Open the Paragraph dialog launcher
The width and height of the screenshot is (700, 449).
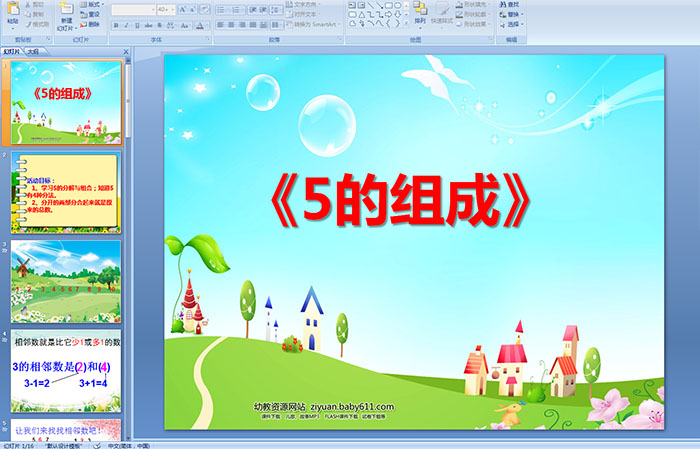tap(340, 39)
